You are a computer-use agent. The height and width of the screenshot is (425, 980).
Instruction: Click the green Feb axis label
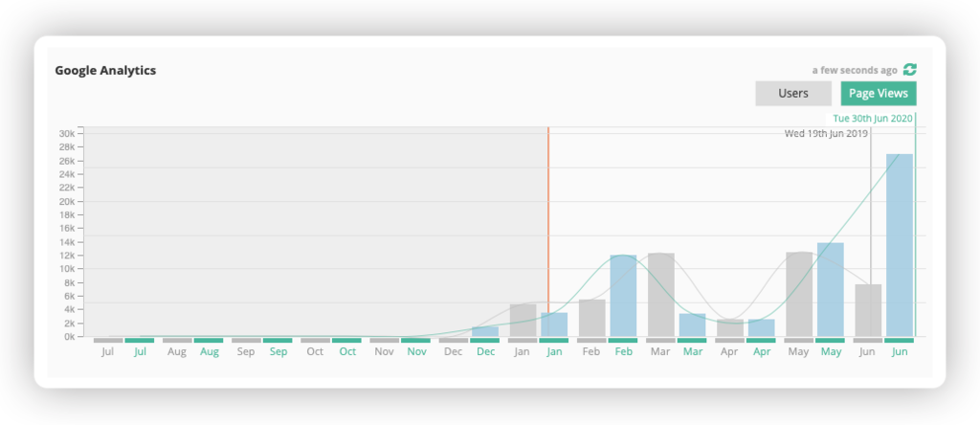coord(623,352)
